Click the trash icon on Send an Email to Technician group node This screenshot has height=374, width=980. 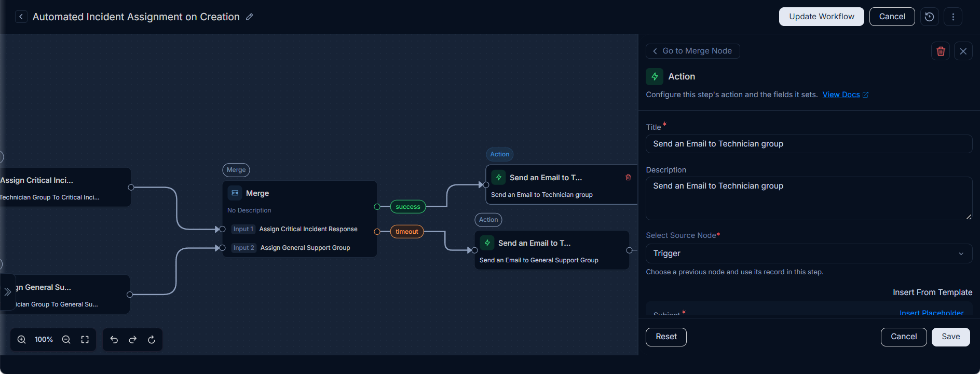[628, 178]
